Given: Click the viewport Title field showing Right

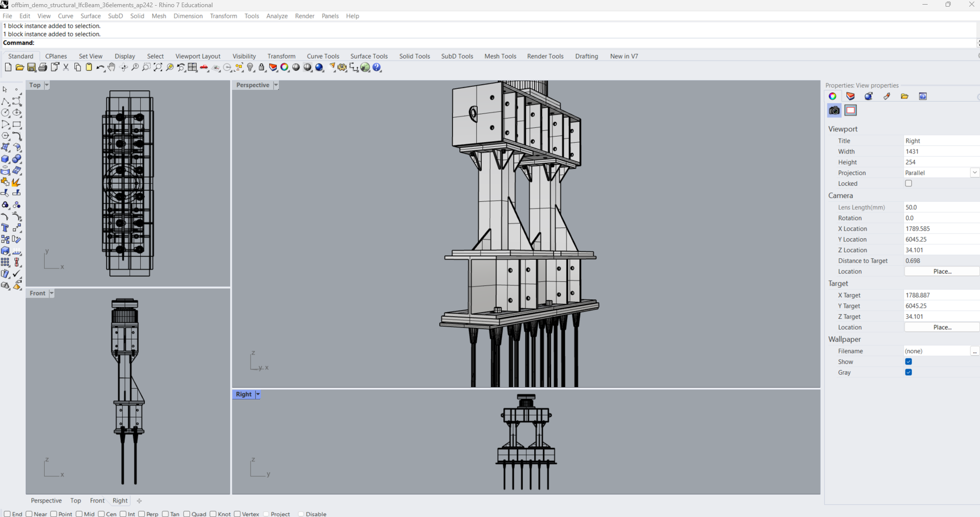Looking at the screenshot, I should (x=941, y=141).
